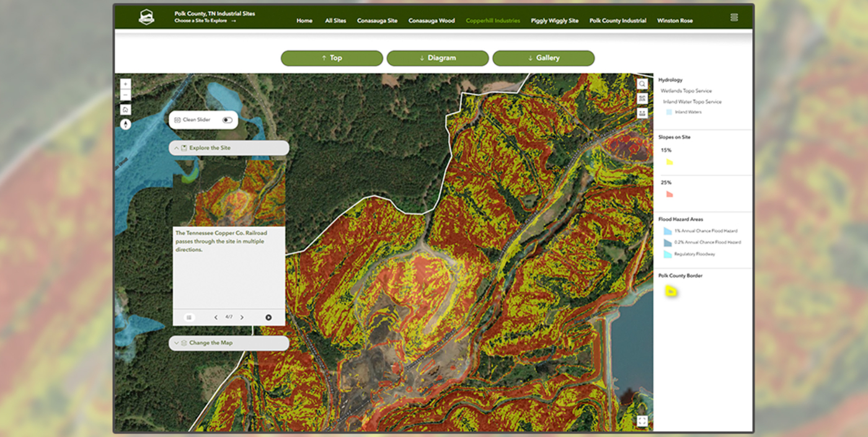Open the basemap gallery icon
868x437 pixels.
click(642, 113)
